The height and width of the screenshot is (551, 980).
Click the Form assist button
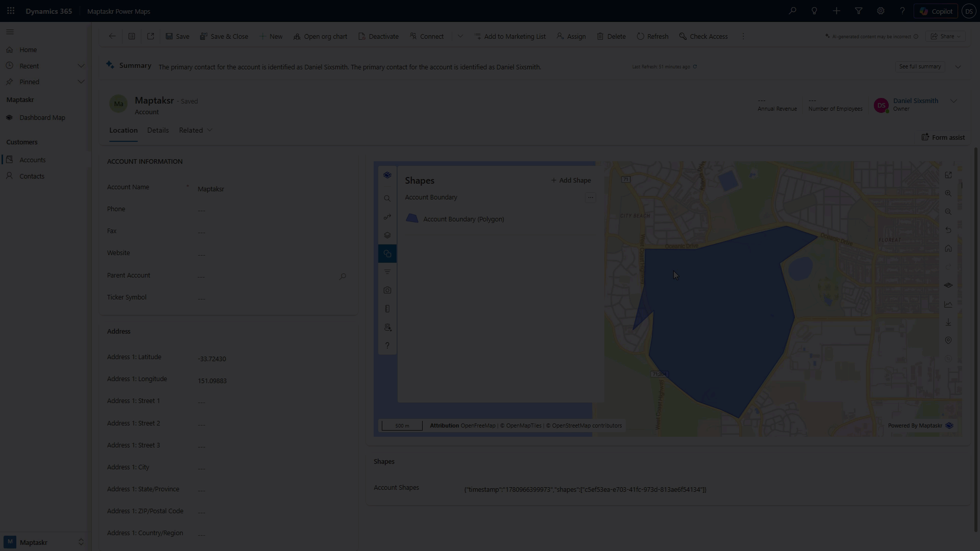tap(943, 137)
